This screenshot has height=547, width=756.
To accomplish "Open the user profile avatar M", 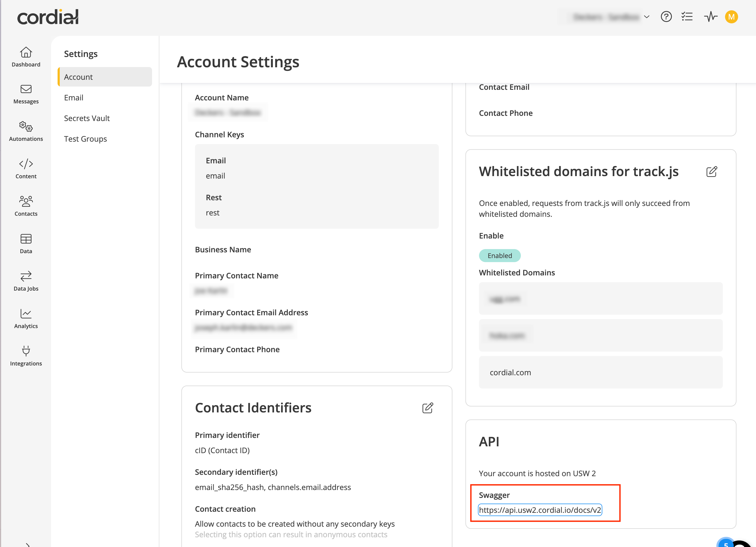I will pyautogui.click(x=732, y=17).
